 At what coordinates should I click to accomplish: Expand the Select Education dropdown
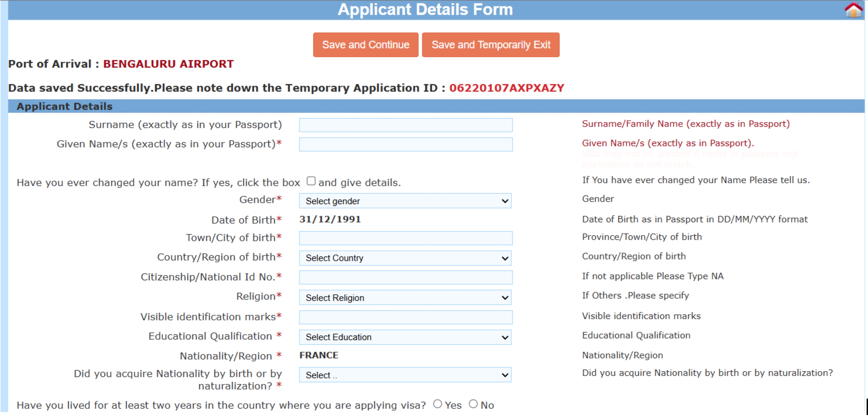coord(405,337)
